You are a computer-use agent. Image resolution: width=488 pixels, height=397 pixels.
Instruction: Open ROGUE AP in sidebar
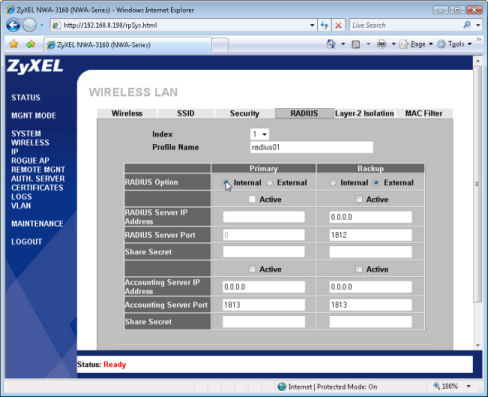[30, 161]
